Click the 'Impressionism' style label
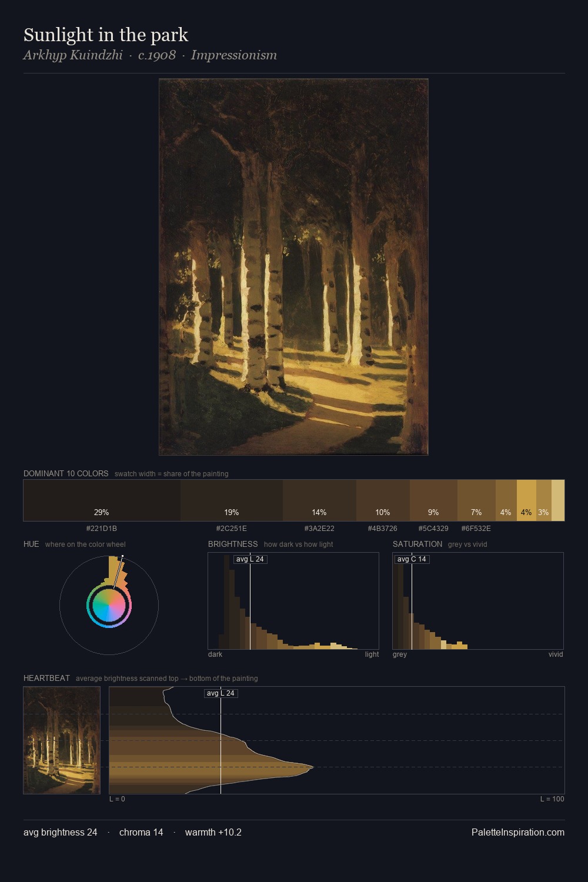The height and width of the screenshot is (882, 588). click(233, 55)
